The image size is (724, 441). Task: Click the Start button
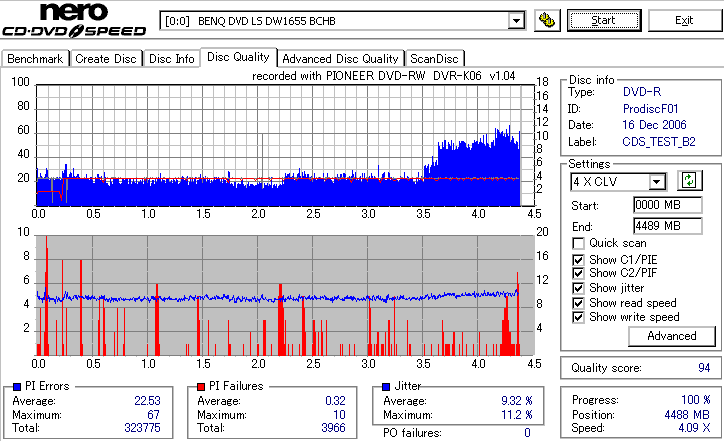[x=604, y=20]
